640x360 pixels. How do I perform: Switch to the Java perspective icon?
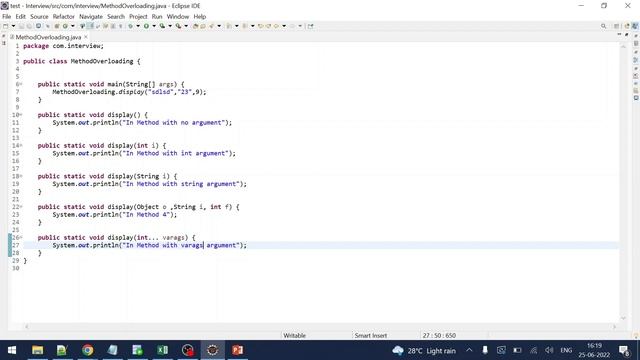pyautogui.click(x=627, y=26)
